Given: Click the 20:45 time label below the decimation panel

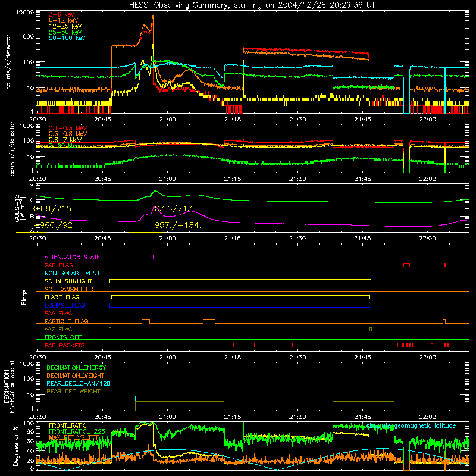Looking at the screenshot, I should pyautogui.click(x=102, y=417).
